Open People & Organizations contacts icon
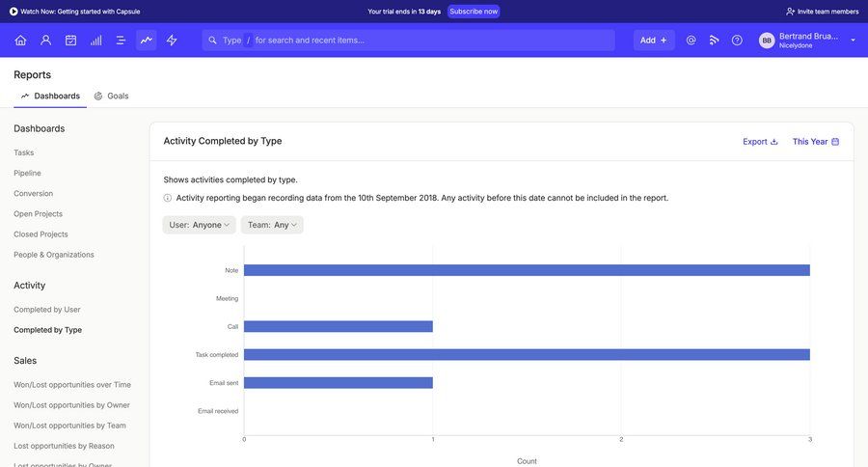Image resolution: width=868 pixels, height=467 pixels. tap(45, 41)
